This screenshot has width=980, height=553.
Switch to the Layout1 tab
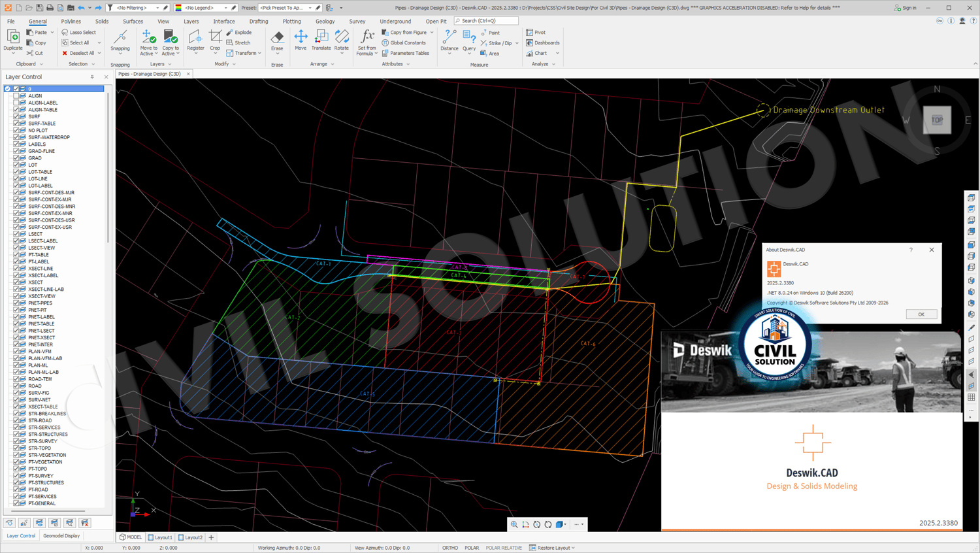[x=161, y=537]
